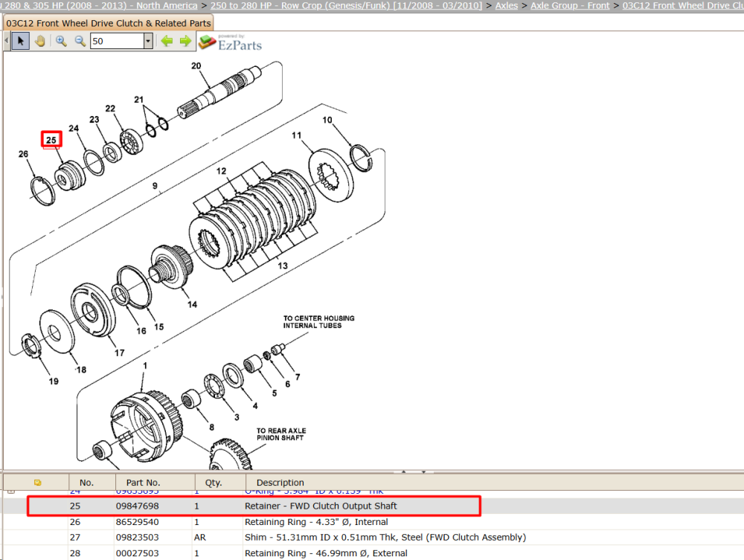The width and height of the screenshot is (744, 560).
Task: Click callout number 9 in the diagram
Action: (155, 186)
